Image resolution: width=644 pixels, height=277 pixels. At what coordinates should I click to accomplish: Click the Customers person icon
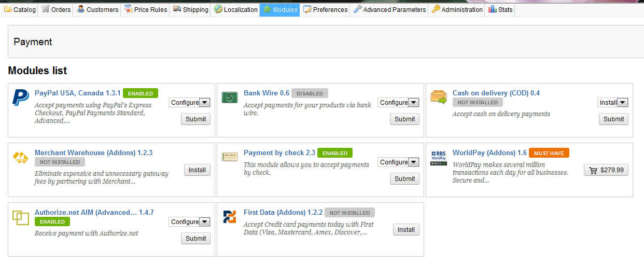[81, 9]
